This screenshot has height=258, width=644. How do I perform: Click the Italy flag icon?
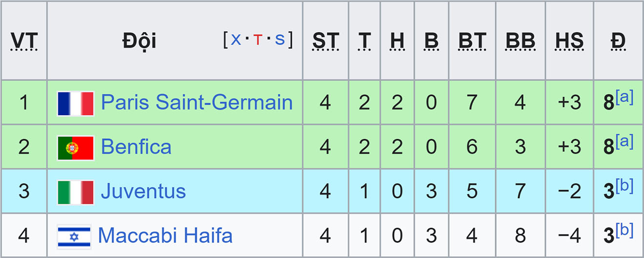(x=76, y=192)
